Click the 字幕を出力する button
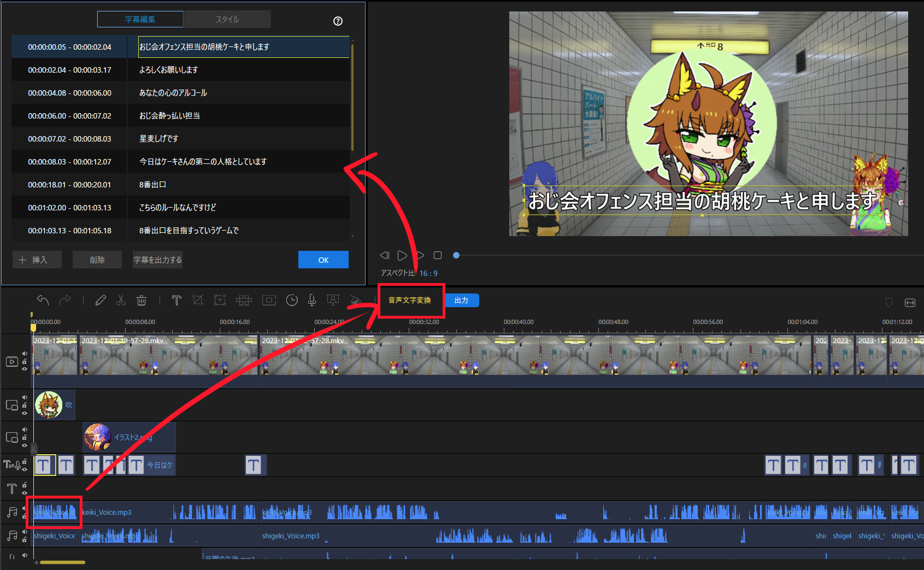The width and height of the screenshot is (924, 570). [x=157, y=260]
